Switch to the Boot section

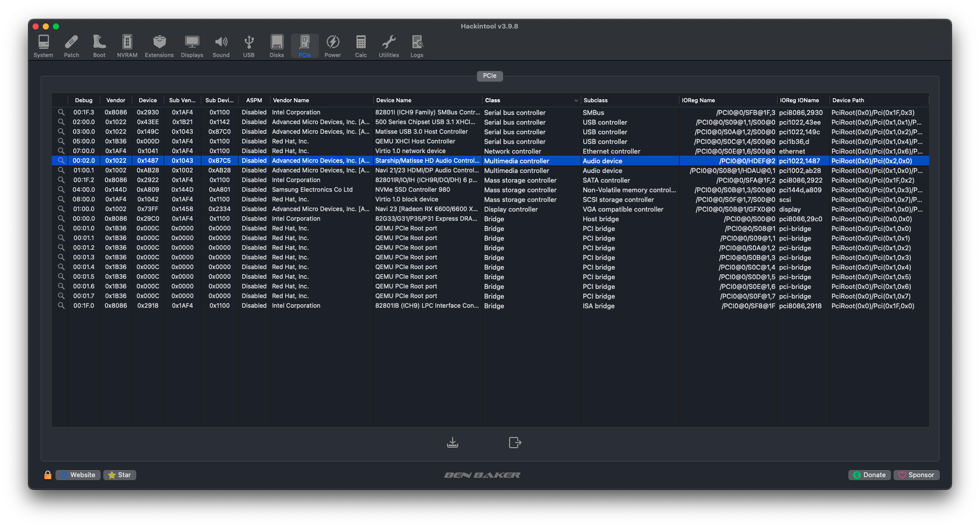[99, 46]
